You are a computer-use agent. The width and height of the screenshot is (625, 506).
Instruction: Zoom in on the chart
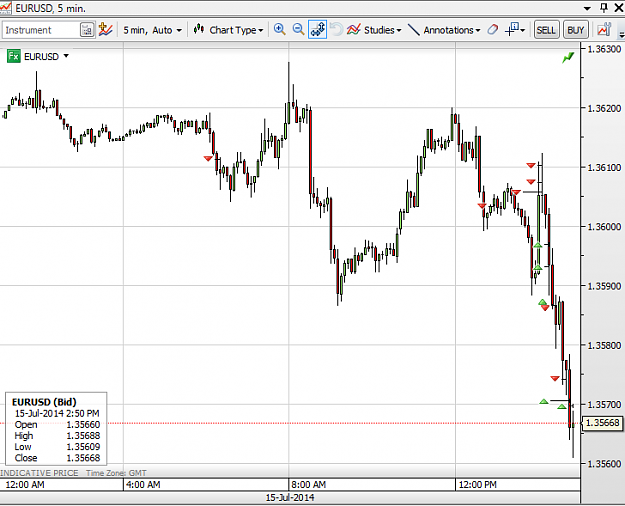point(280,30)
